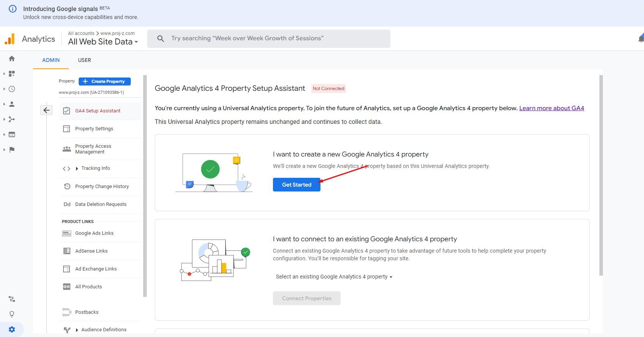Viewport: 644px width, 337px height.
Task: Click the back arrow in property column
Action: click(46, 110)
